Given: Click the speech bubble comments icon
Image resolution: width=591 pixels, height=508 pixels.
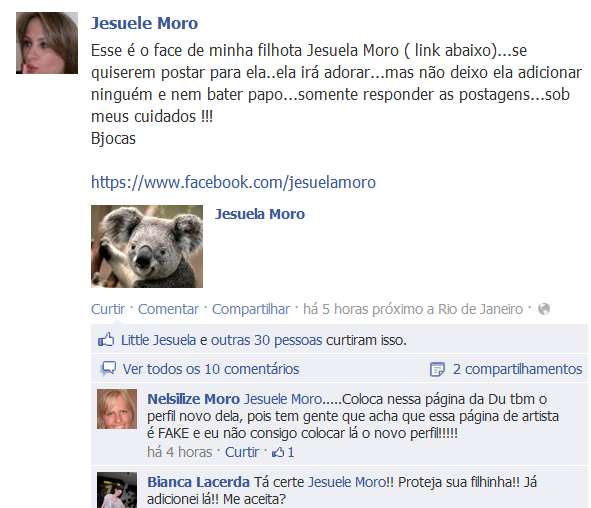Looking at the screenshot, I should click(108, 369).
